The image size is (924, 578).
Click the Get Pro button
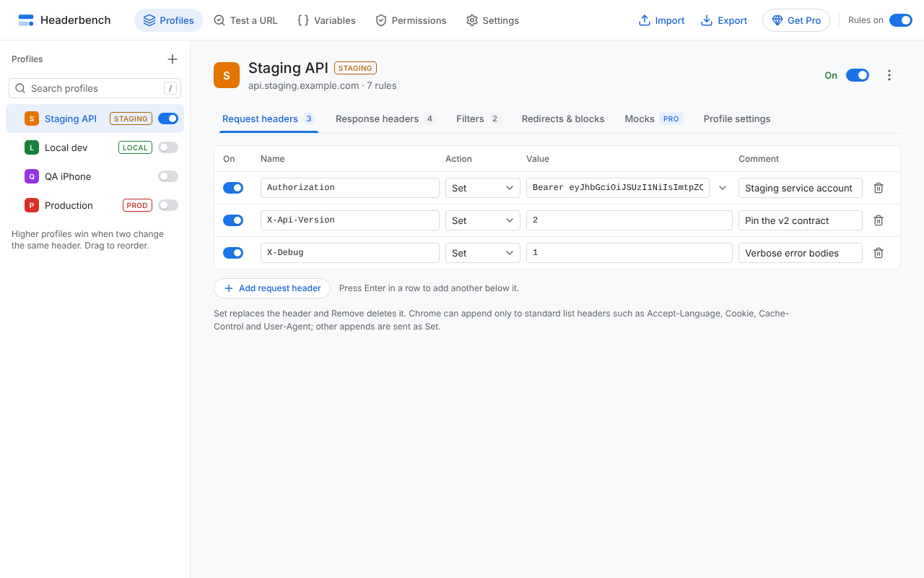click(796, 20)
